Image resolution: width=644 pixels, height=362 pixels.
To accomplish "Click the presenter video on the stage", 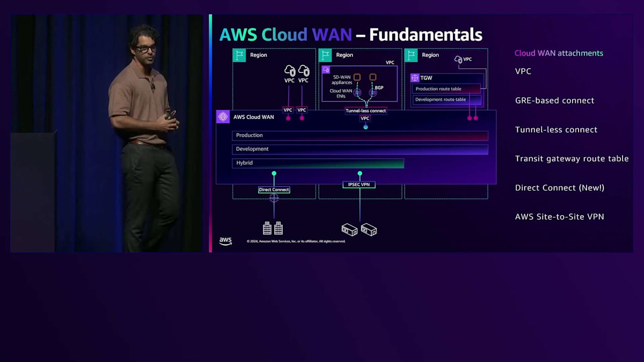I will point(106,133).
